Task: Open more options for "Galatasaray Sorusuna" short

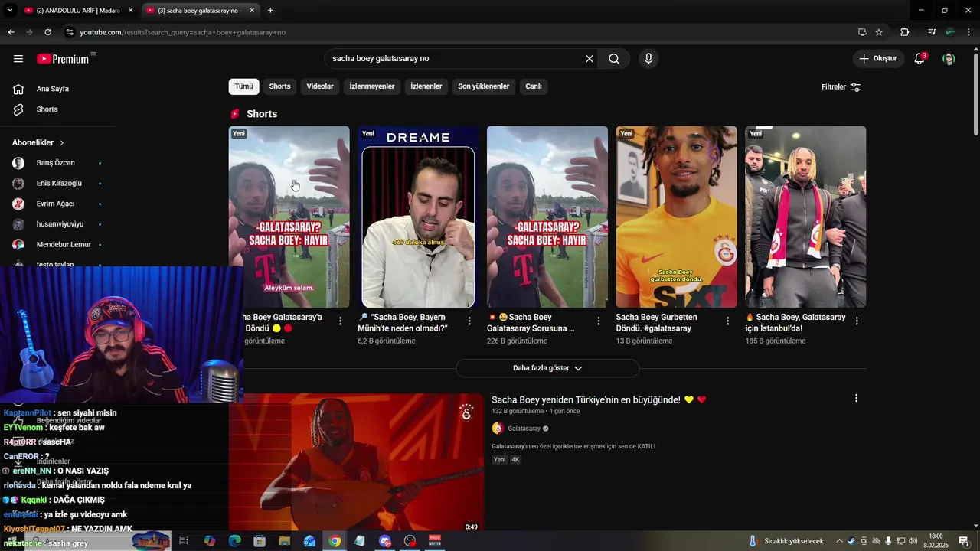Action: tap(599, 321)
